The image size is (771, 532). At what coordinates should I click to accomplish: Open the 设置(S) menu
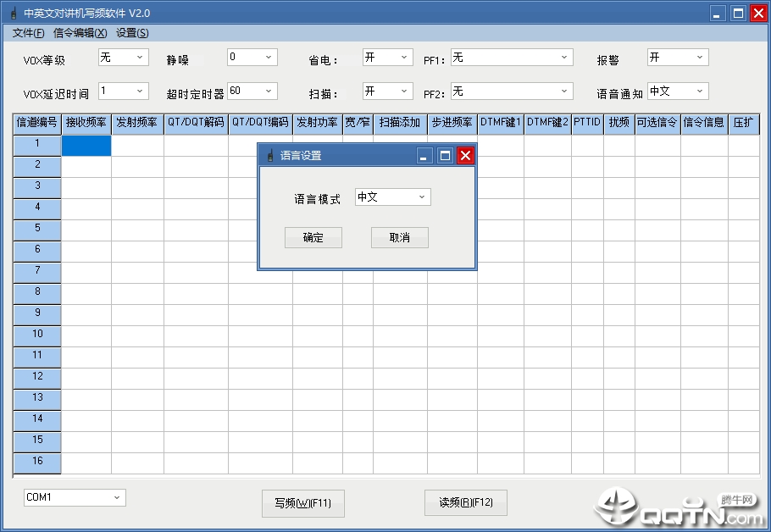pos(132,33)
